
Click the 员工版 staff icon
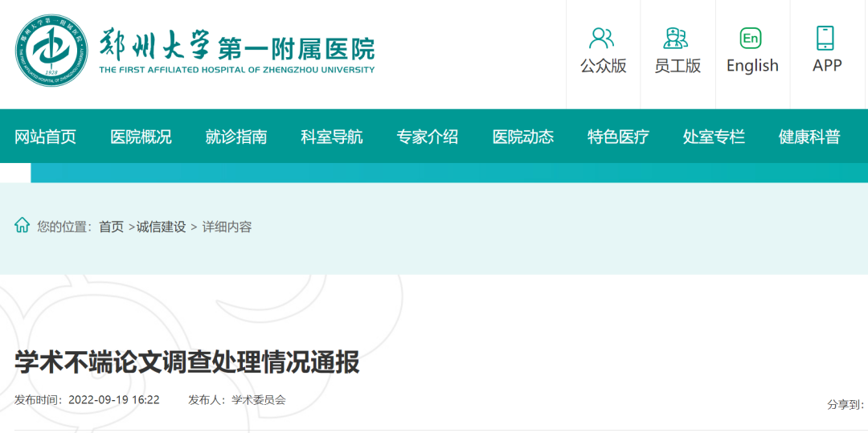pyautogui.click(x=676, y=38)
